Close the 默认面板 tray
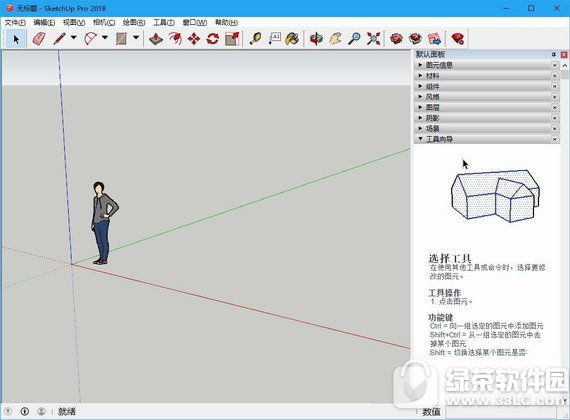 (x=564, y=55)
